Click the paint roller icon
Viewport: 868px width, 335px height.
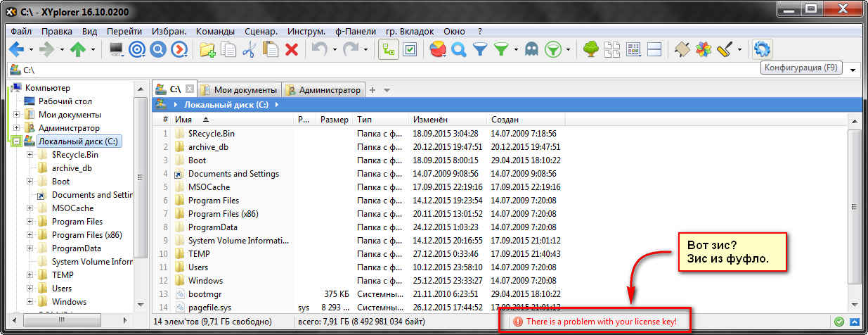click(725, 49)
